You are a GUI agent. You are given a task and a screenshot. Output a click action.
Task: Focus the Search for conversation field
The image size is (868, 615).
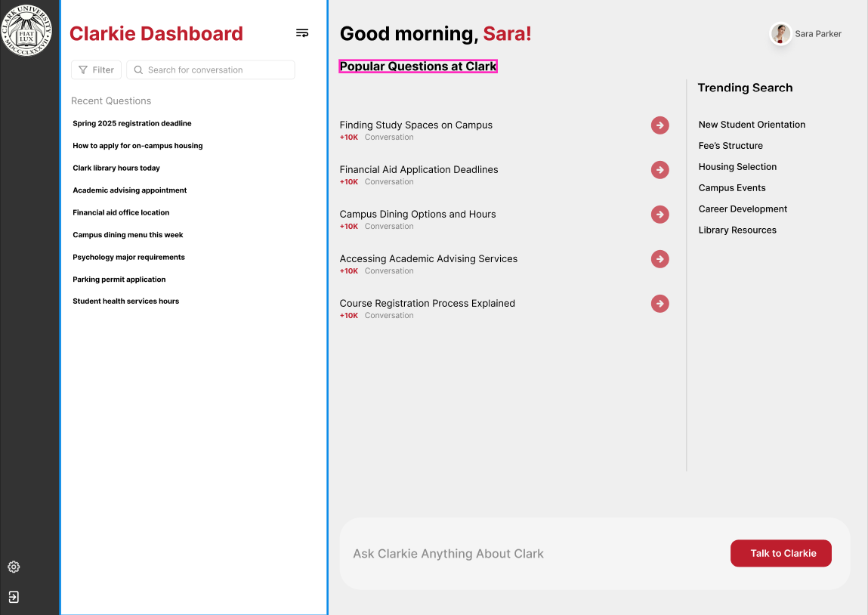click(x=211, y=70)
